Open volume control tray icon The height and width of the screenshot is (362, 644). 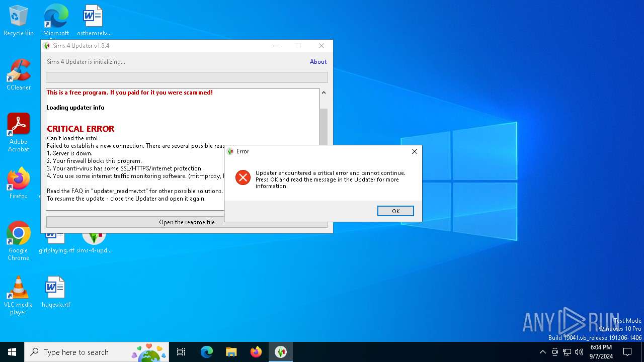point(579,352)
